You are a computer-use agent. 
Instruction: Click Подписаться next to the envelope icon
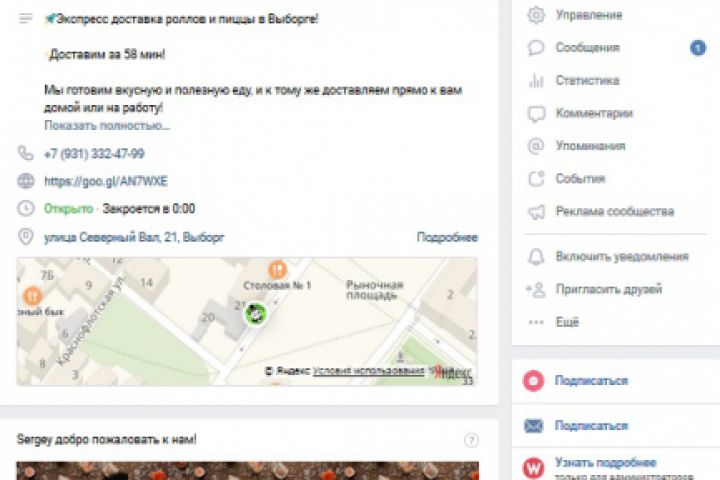[591, 426]
